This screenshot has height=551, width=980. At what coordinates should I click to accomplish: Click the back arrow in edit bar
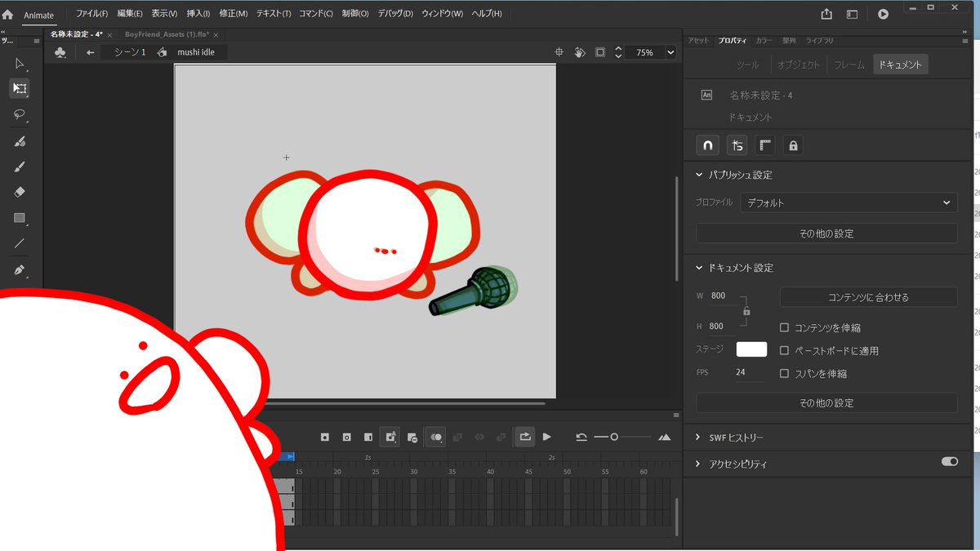click(91, 52)
